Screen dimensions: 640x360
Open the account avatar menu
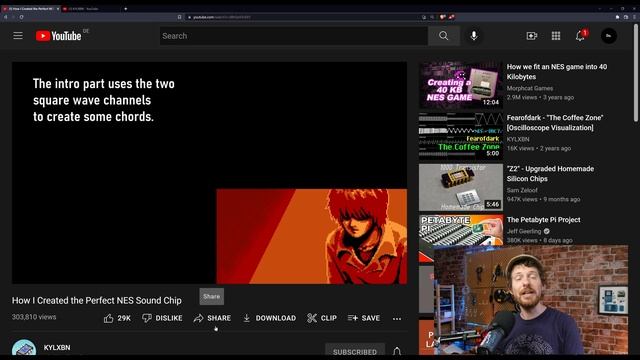609,36
